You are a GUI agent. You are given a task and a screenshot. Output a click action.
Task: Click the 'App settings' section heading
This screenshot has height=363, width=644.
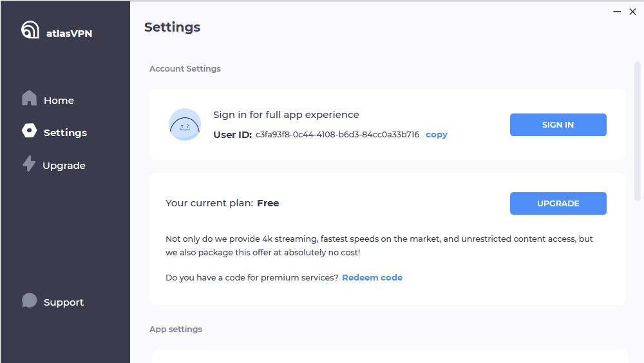[x=176, y=329]
